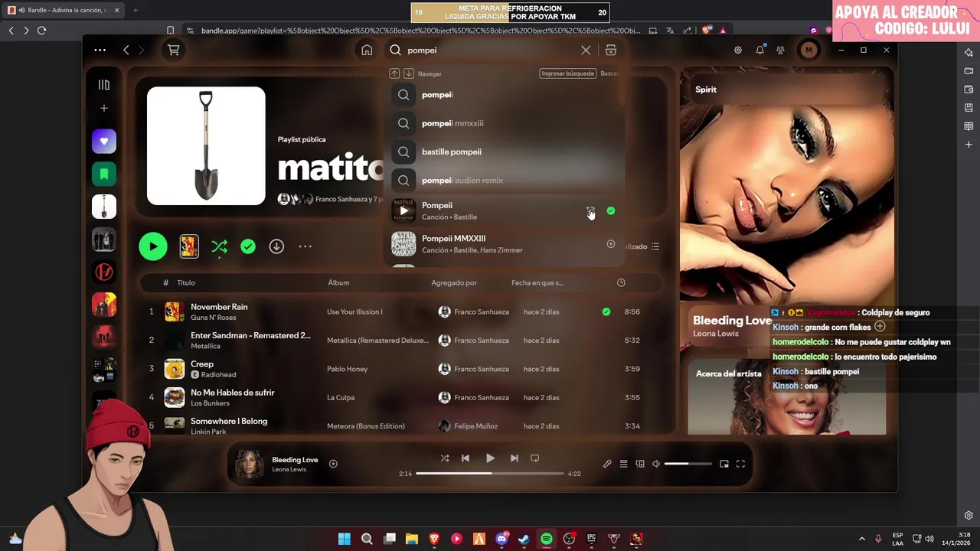980x551 pixels.
Task: Add Pompeii MMXXIII to Liked Songs
Action: click(611, 244)
